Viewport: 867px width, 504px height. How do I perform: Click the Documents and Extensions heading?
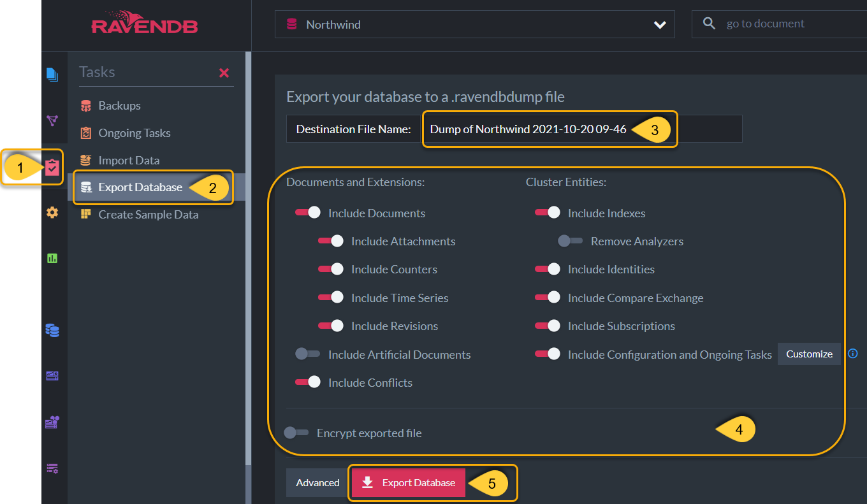click(x=355, y=182)
